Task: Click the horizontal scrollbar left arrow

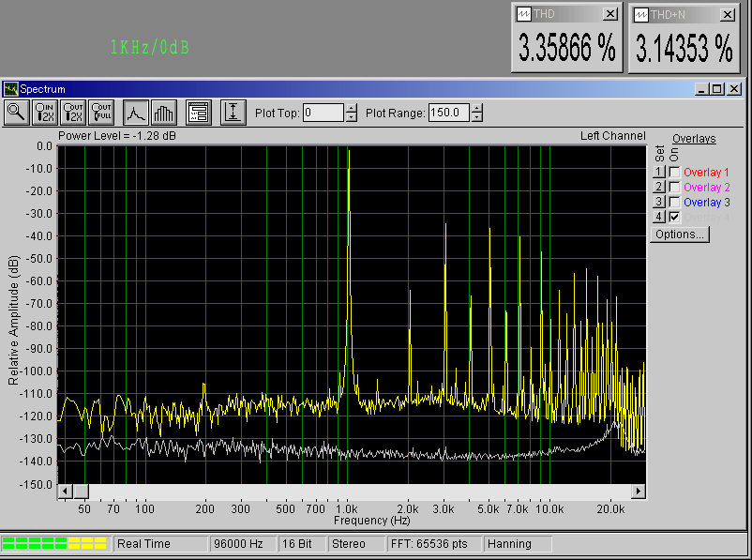Action: [65, 491]
